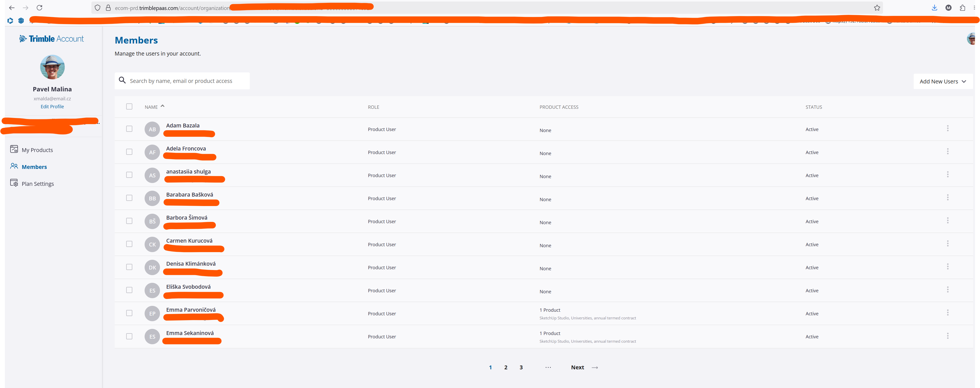Select checkbox for Adela Froncova
The image size is (980, 388).
click(x=129, y=152)
